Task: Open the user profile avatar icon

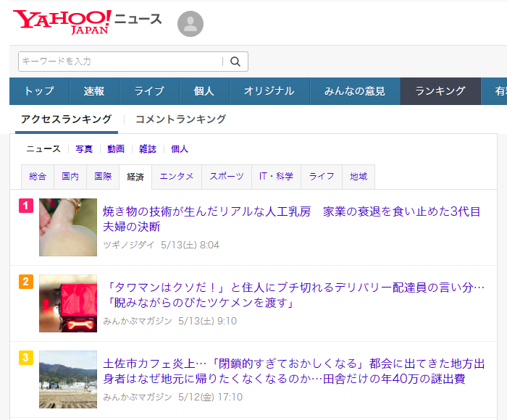Action: (190, 24)
